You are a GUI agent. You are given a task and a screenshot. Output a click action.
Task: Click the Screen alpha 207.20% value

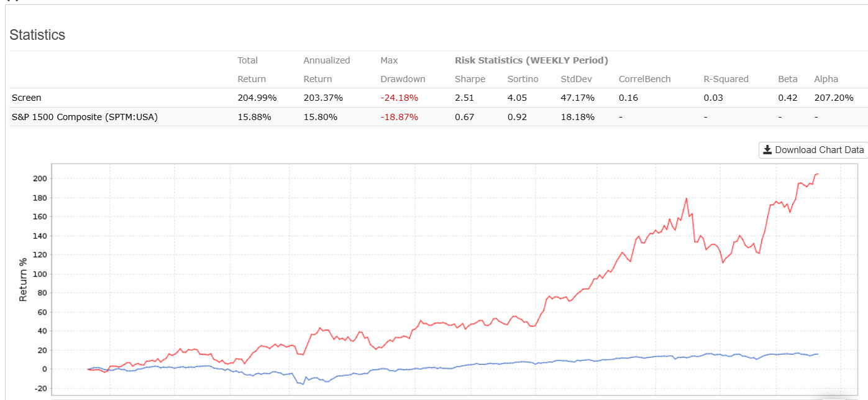pyautogui.click(x=834, y=98)
